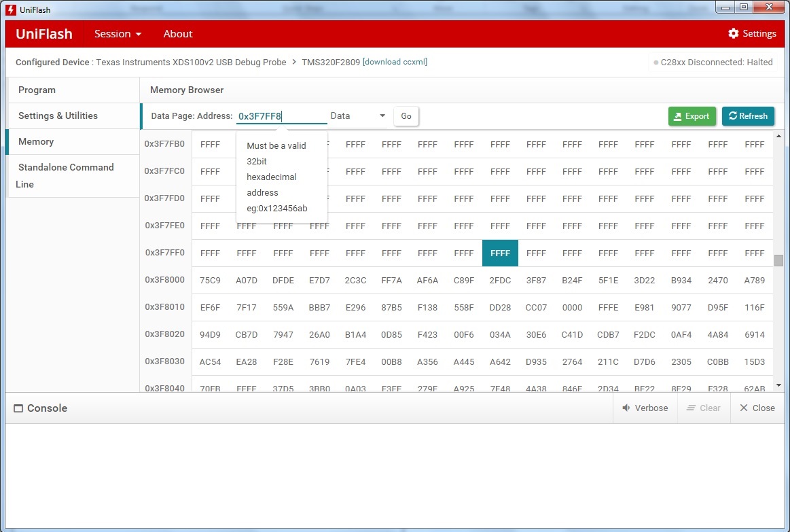Screen dimensions: 790x532
Task: Click the breadcrumb chevron before TMS320F2809
Action: (x=294, y=62)
